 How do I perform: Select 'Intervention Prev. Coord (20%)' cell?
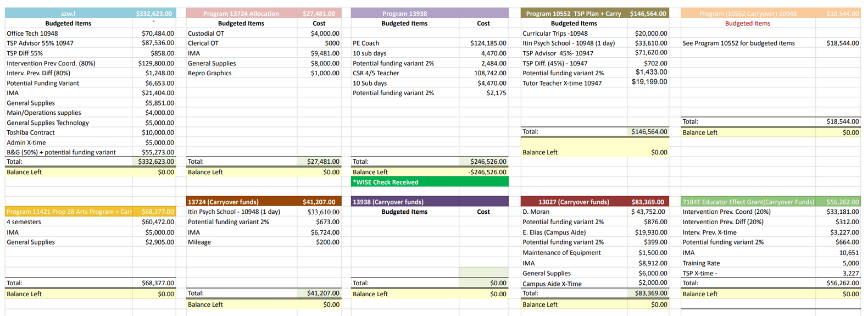click(748, 212)
